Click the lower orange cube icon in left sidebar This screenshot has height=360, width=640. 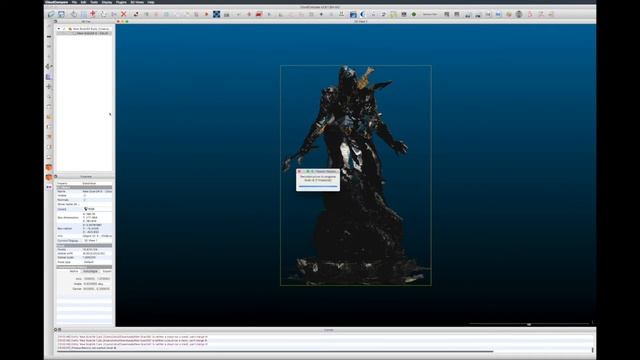(x=49, y=177)
